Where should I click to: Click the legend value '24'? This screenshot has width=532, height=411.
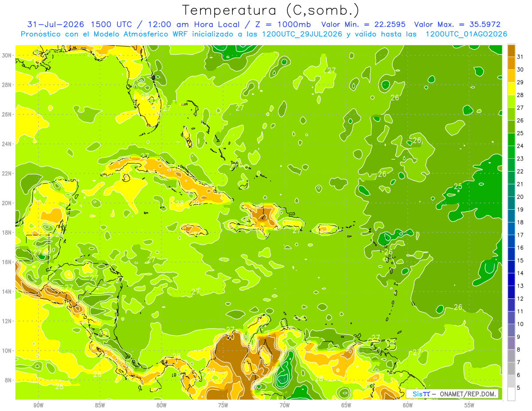click(520, 146)
